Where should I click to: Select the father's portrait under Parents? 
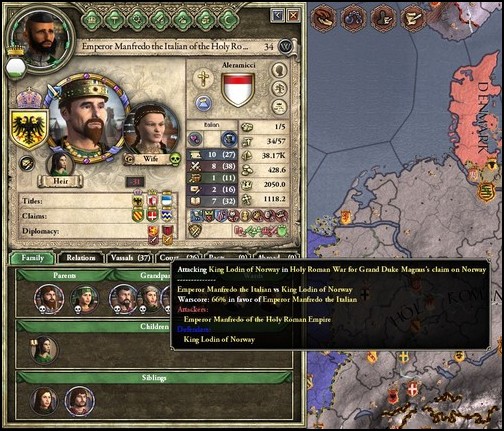tap(49, 299)
